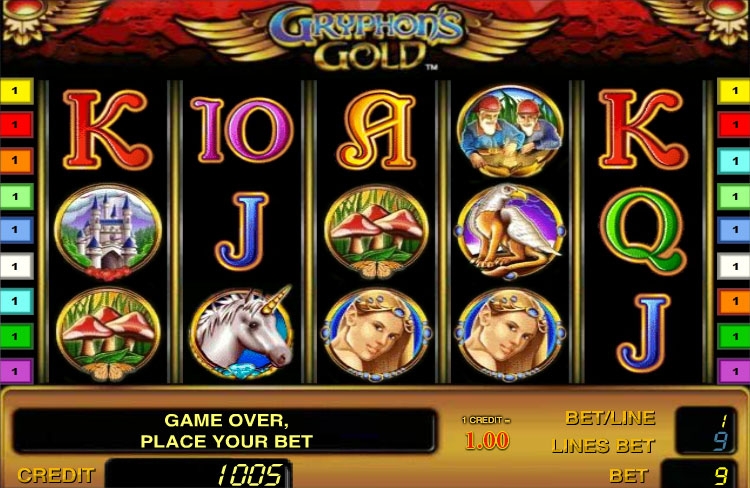Screen dimensions: 750x488
Task: Select the green Q symbol
Action: point(642,231)
